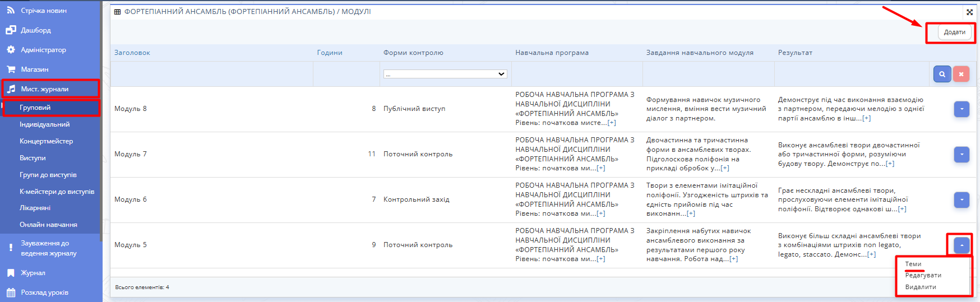Click the Дашборд sidebar icon

[x=11, y=30]
